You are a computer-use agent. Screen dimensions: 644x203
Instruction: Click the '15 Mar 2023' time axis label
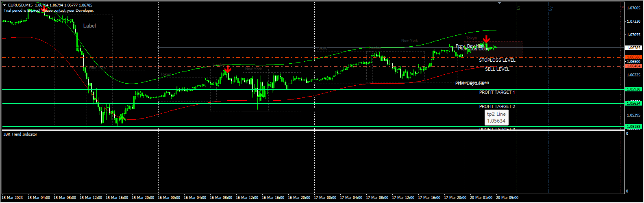click(x=12, y=198)
